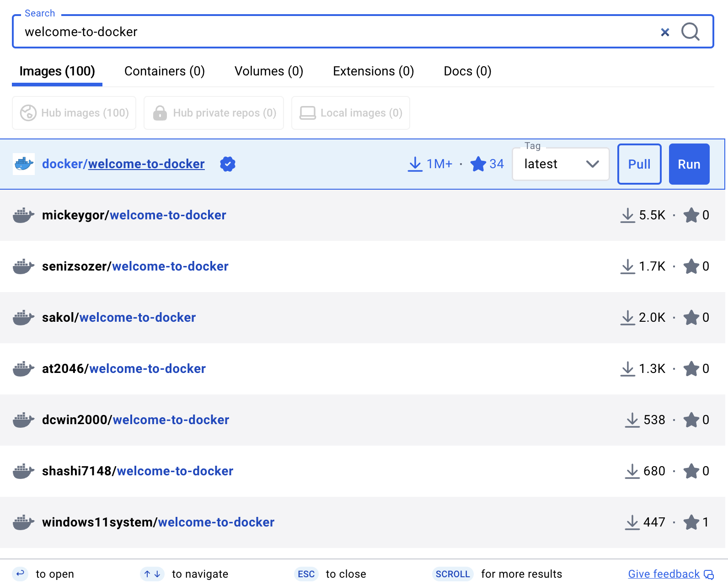
Task: Click the up-down arrows navigate key hint
Action: coord(152,574)
